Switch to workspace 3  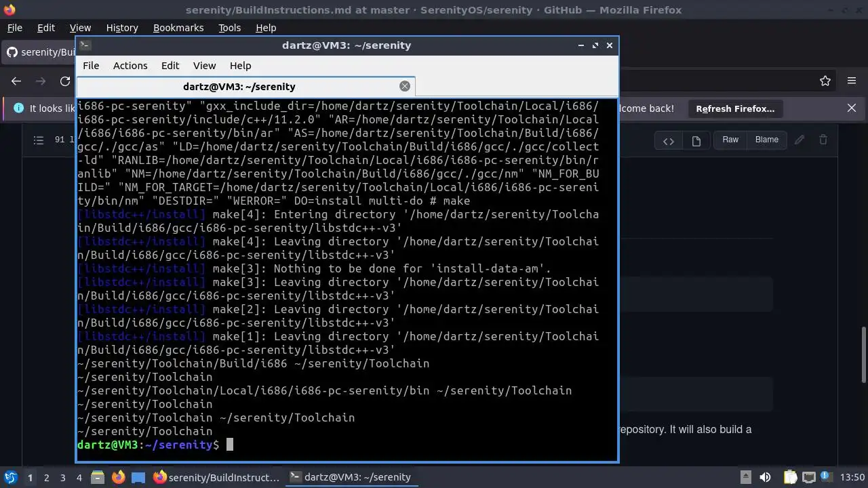pos(62,478)
